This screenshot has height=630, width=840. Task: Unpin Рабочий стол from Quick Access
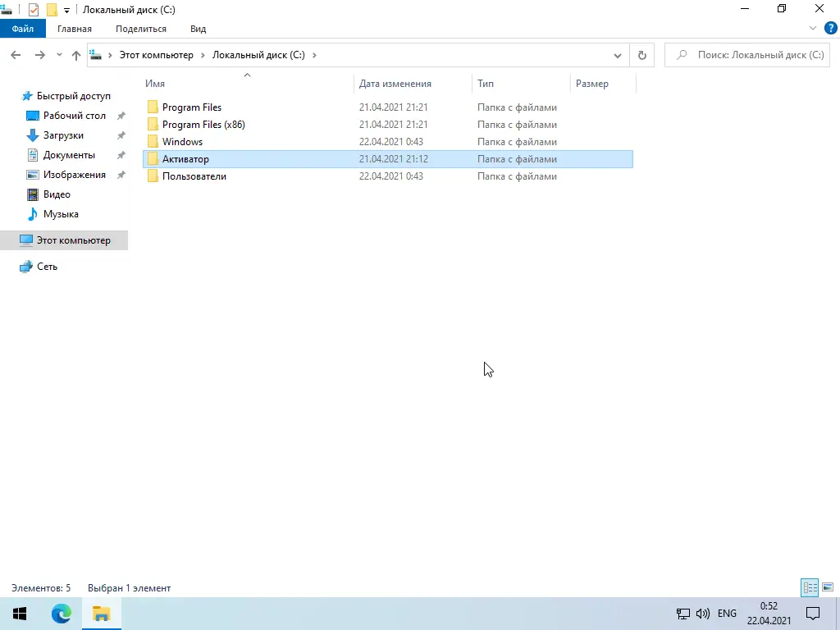point(121,115)
